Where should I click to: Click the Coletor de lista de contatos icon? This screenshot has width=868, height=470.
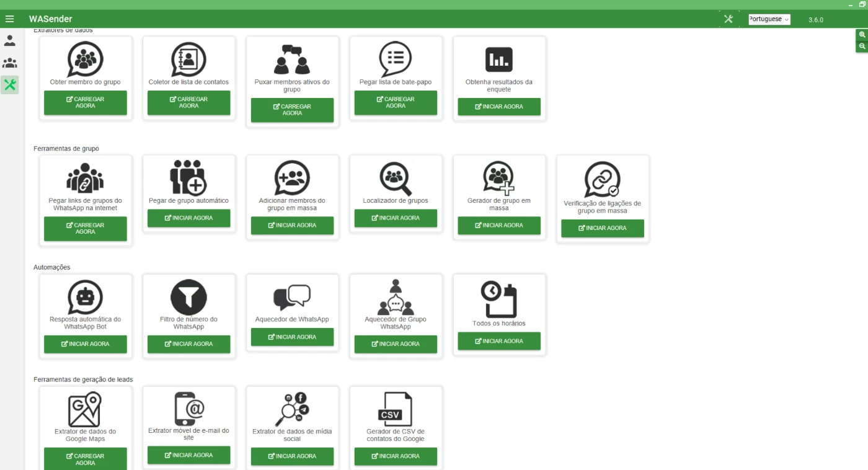[188, 59]
